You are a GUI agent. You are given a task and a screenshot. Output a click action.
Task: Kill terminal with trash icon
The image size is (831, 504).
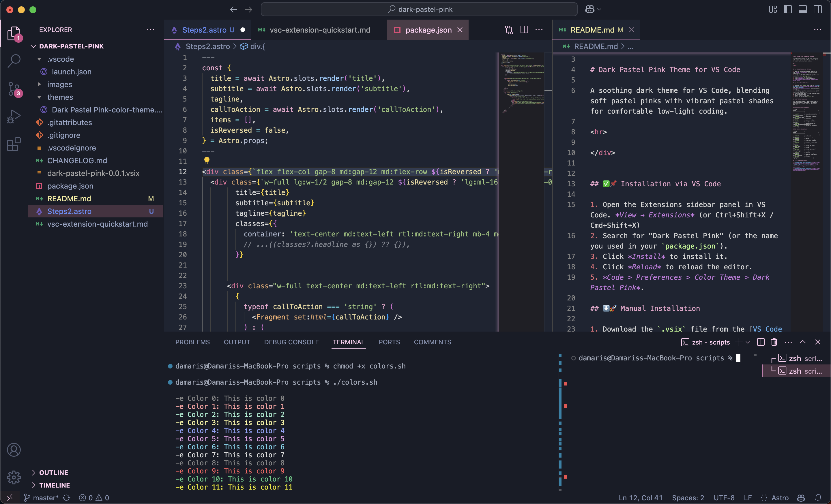click(x=774, y=342)
